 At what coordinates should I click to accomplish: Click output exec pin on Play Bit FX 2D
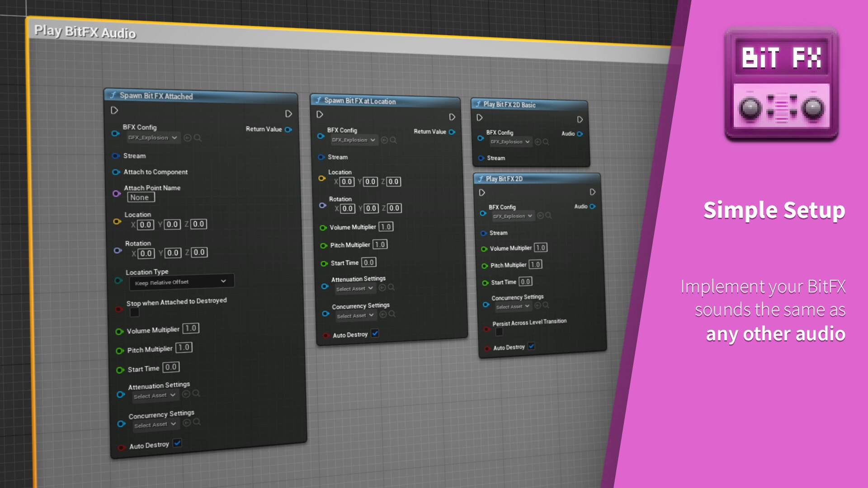pos(592,192)
